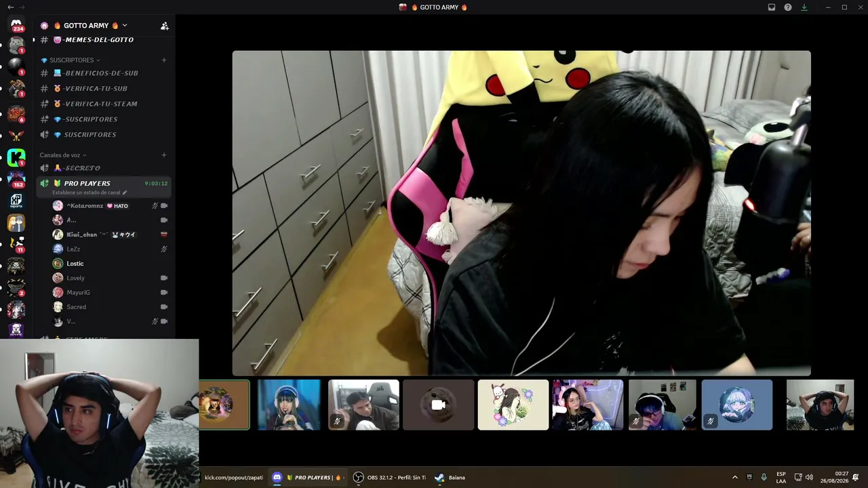Go back with the title bar arrow
The image size is (868, 488).
[10, 7]
